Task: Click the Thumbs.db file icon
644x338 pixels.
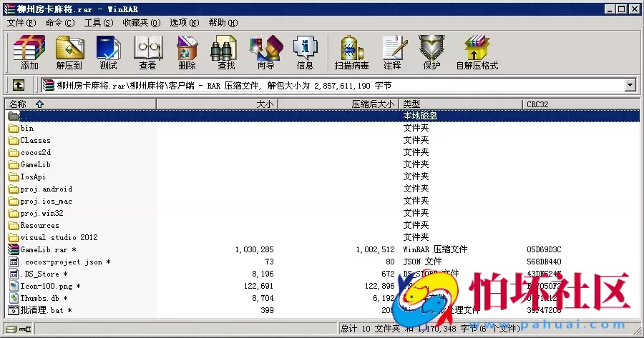Action: [14, 298]
